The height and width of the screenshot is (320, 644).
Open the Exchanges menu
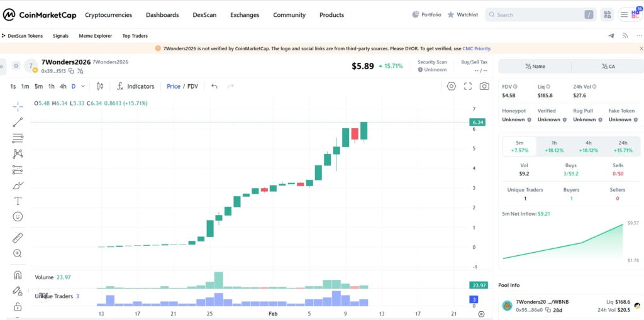pyautogui.click(x=244, y=14)
